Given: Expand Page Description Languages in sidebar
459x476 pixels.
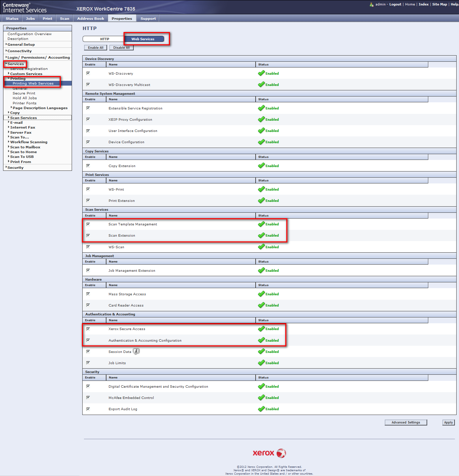Looking at the screenshot, I should point(40,108).
